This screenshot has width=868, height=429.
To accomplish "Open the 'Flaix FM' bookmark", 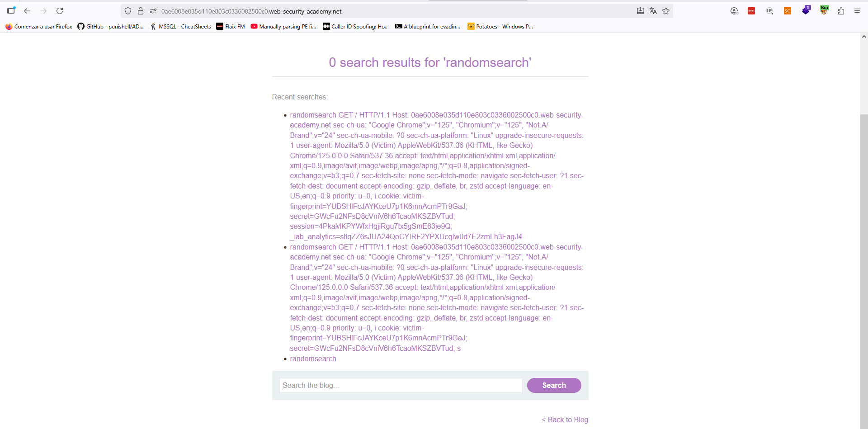I will tap(231, 27).
